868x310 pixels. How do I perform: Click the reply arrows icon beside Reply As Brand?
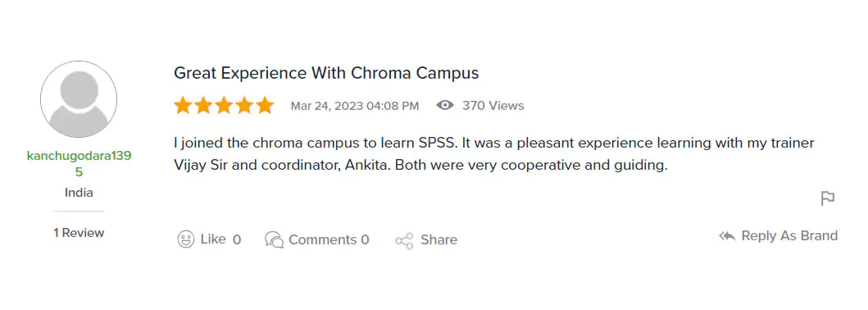(x=727, y=236)
